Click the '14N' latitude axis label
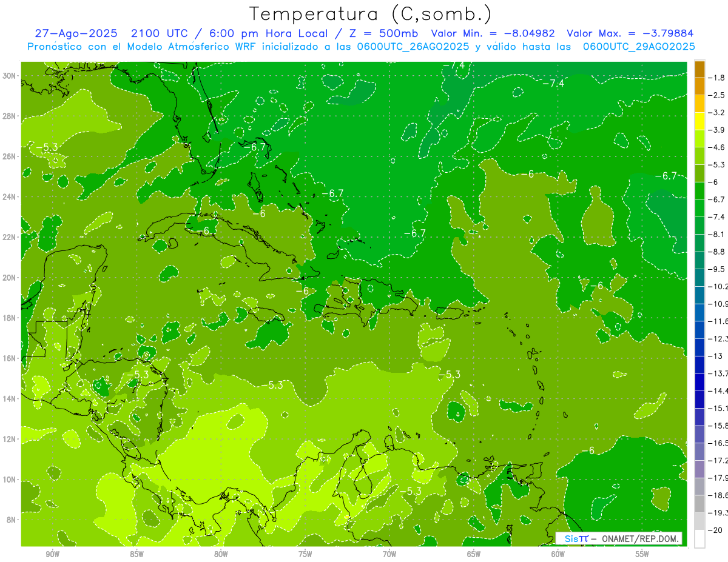 [9, 399]
